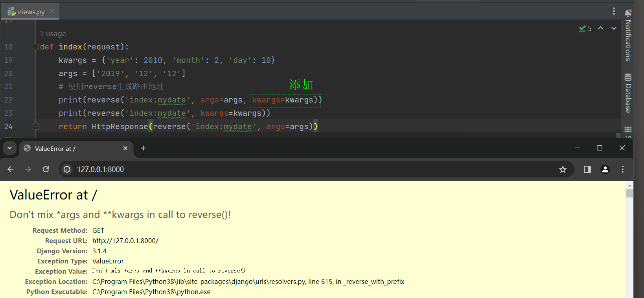Click 'kwargs=kwargs' argument on line 22
The image size is (644, 298).
point(283,100)
